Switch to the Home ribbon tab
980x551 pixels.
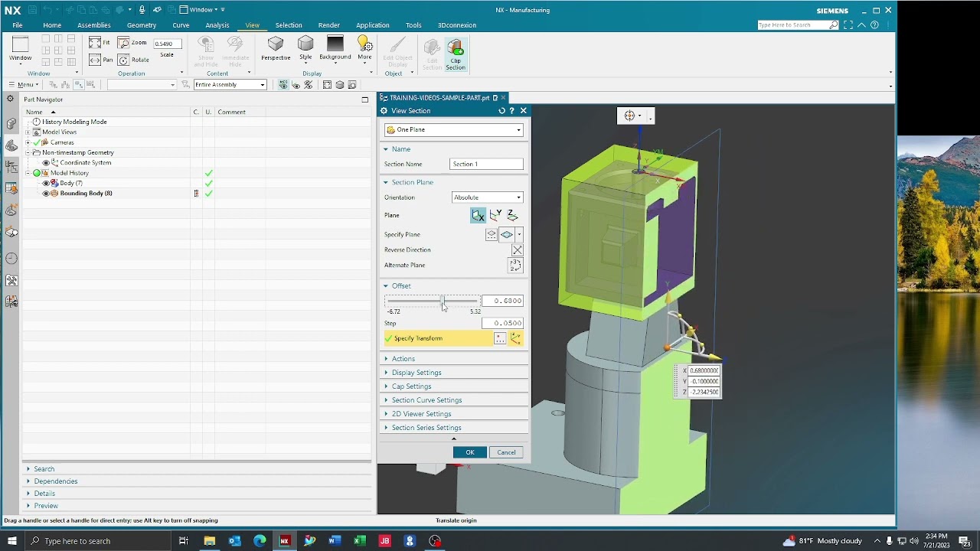(x=52, y=25)
